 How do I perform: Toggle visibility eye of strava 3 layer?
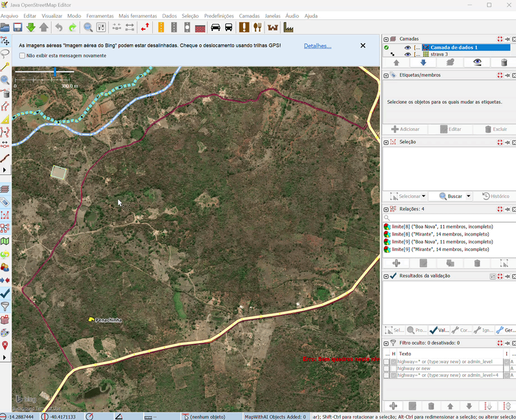[408, 54]
